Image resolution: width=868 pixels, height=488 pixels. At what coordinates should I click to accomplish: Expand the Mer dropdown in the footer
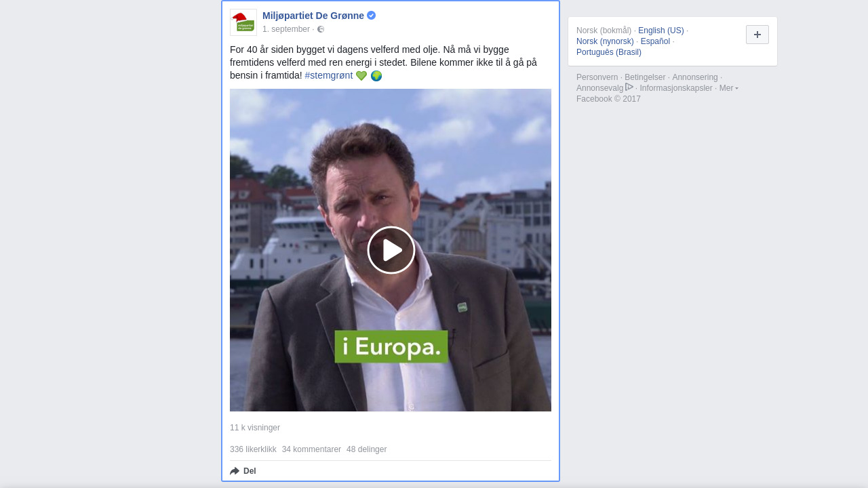pos(729,88)
